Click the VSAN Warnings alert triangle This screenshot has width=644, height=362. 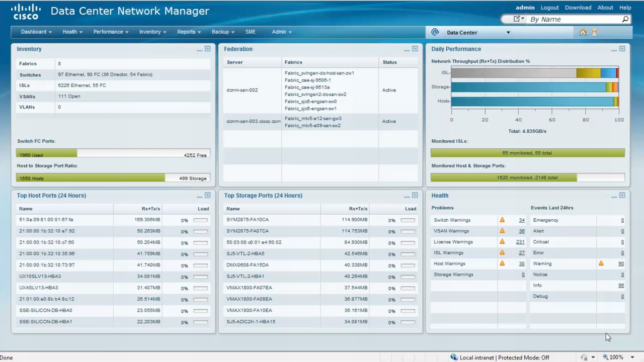[502, 231]
